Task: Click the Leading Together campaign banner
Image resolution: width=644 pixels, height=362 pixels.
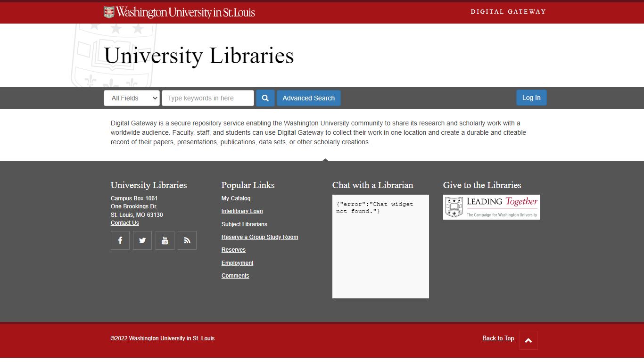Action: [491, 207]
